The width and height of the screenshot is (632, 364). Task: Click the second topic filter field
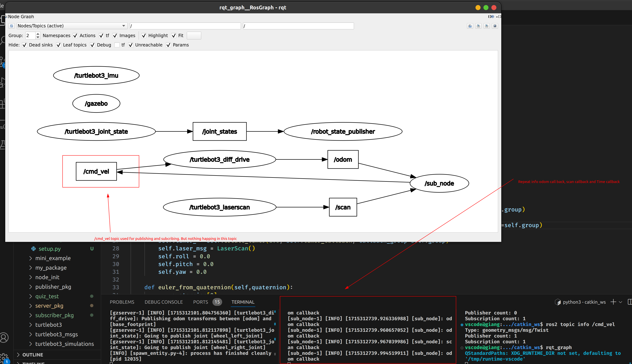[298, 26]
